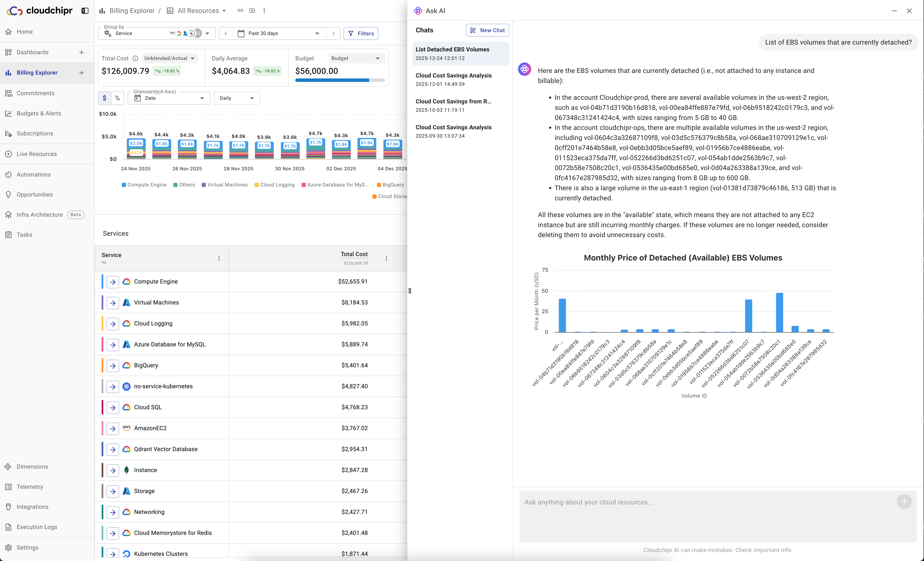Click the Total Cost info icon
Viewport: 924px width, 561px height.
(x=135, y=58)
